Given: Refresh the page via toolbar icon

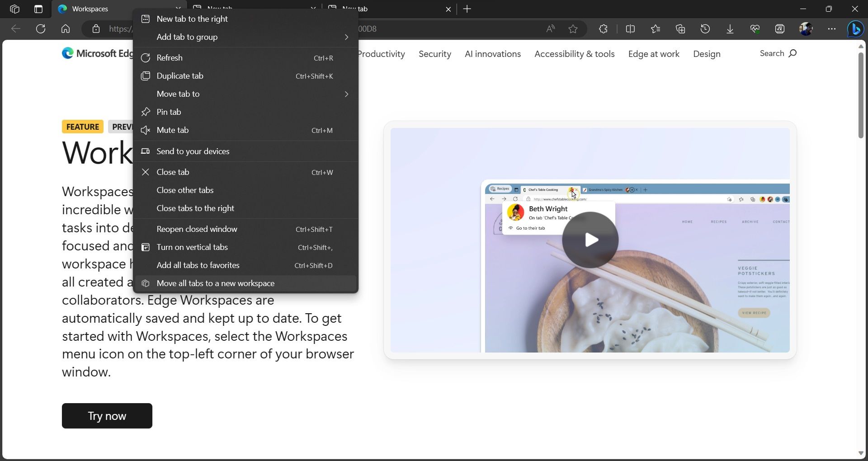Looking at the screenshot, I should click(41, 29).
